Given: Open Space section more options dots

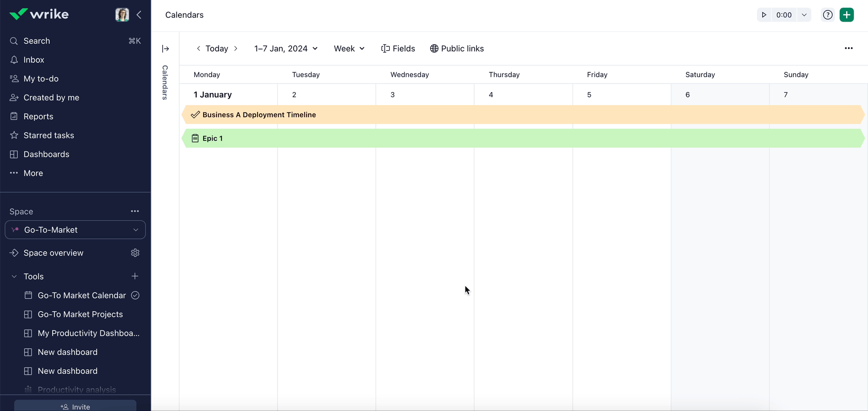Looking at the screenshot, I should point(135,211).
